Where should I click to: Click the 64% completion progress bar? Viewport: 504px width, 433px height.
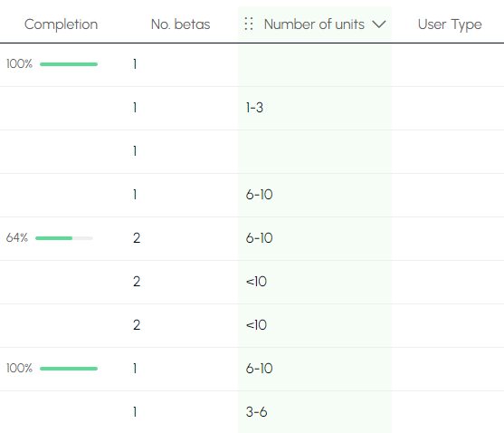pos(64,238)
